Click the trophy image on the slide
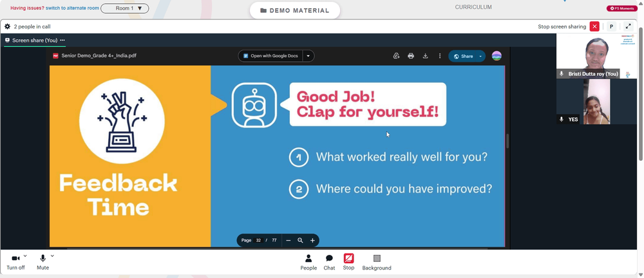This screenshot has width=644, height=278. pyautogui.click(x=122, y=121)
